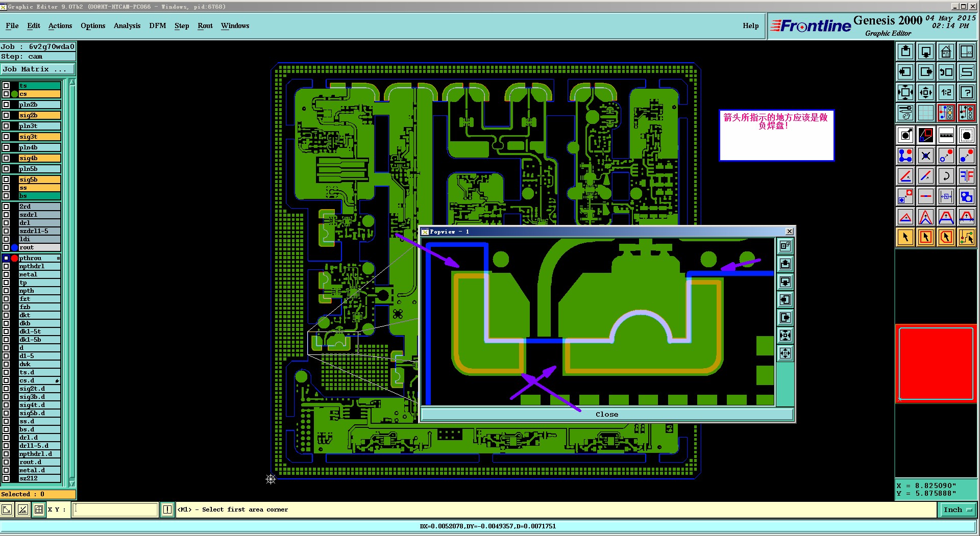Select the ruler measure tool icon
This screenshot has height=536, width=980.
946,135
